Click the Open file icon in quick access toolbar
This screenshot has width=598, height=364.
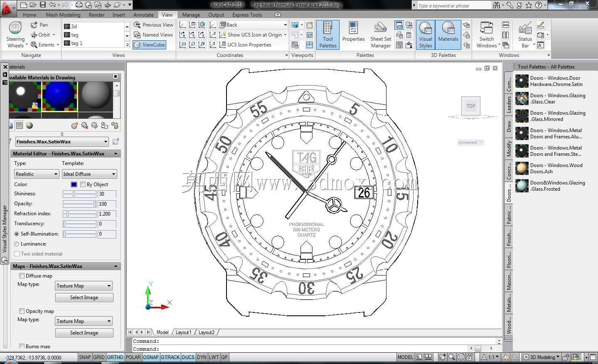coord(33,5)
